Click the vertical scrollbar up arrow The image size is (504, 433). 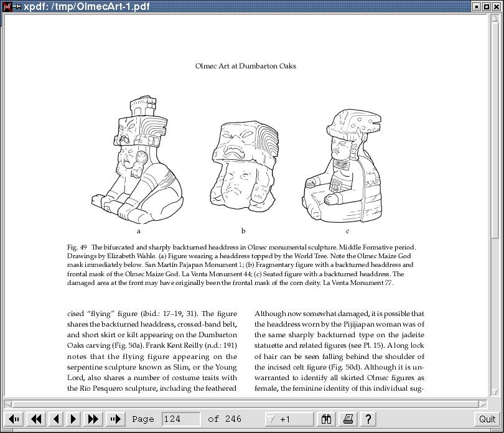[495, 19]
